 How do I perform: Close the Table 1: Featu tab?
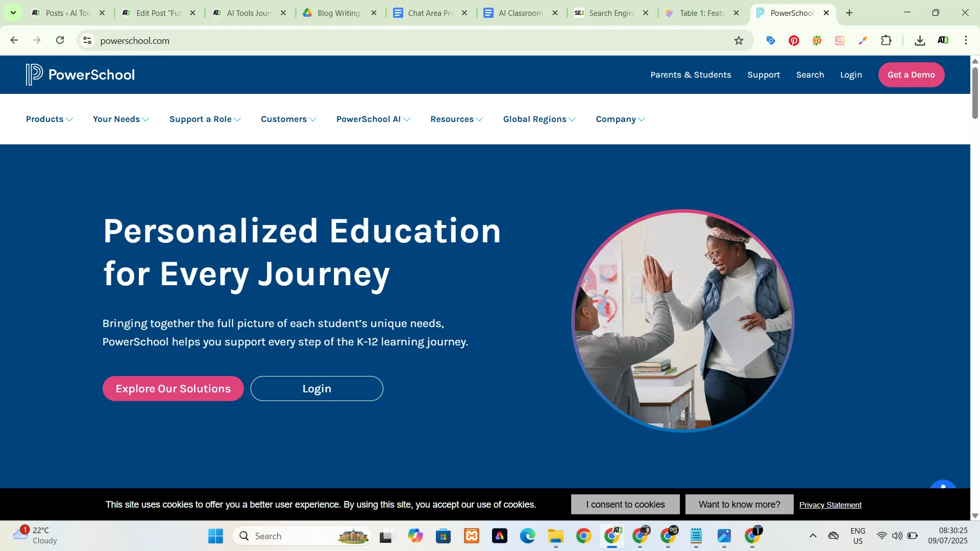point(736,13)
